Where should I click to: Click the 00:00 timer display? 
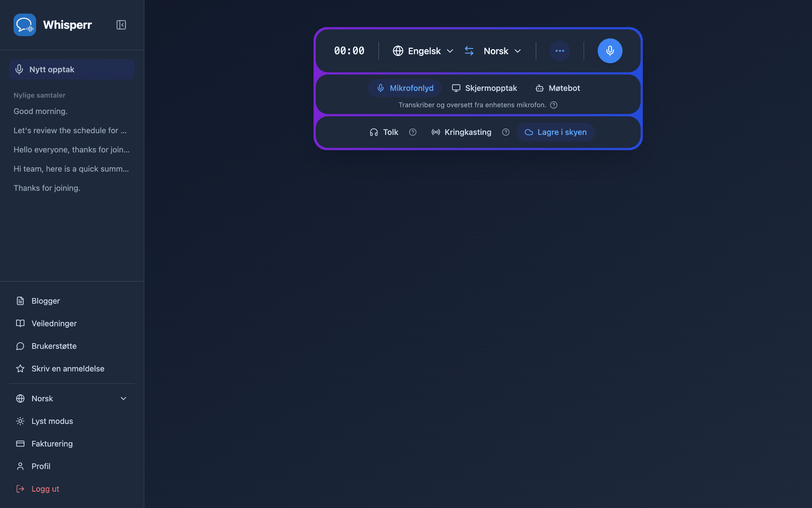coord(349,51)
